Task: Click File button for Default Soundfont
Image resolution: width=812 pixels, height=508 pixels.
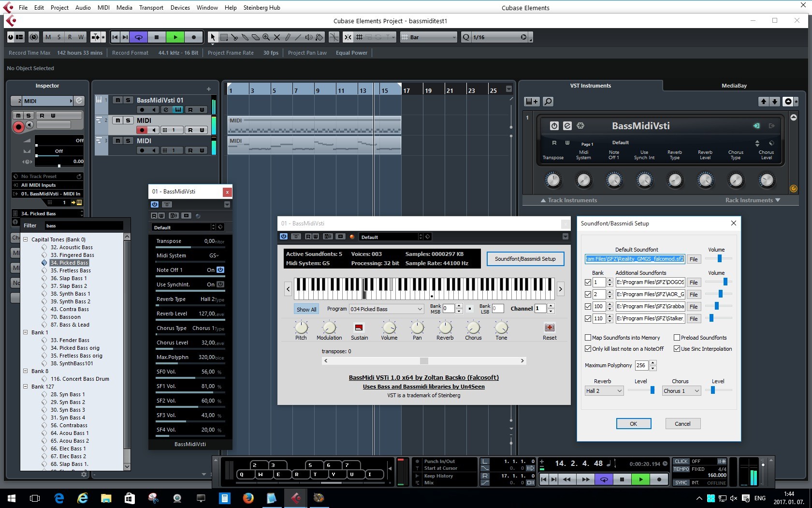Action: [x=694, y=259]
